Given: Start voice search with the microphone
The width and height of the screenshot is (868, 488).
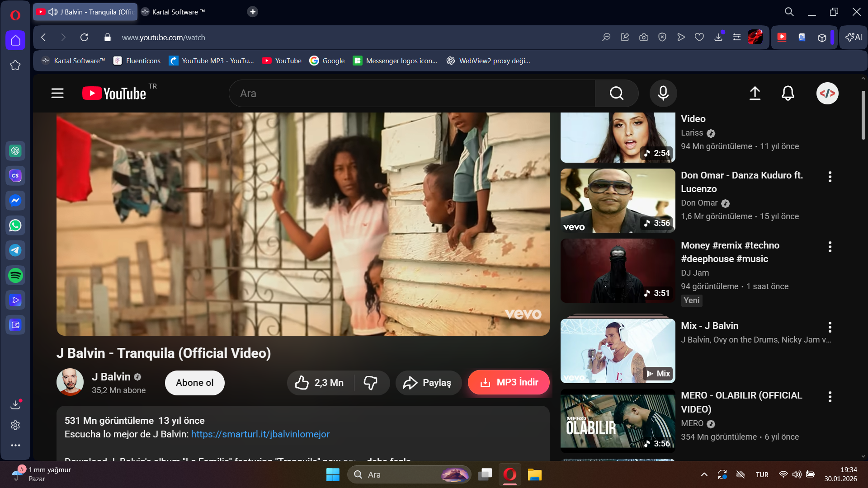Looking at the screenshot, I should pyautogui.click(x=663, y=94).
